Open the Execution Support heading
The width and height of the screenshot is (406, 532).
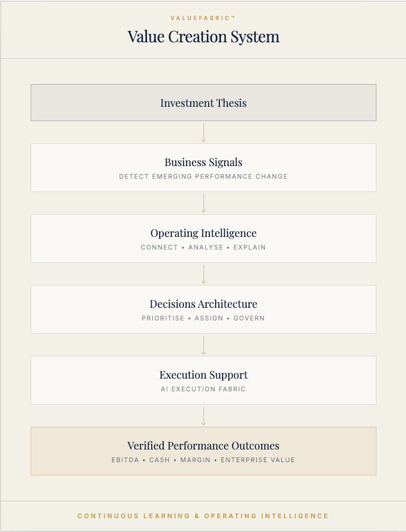pyautogui.click(x=204, y=375)
